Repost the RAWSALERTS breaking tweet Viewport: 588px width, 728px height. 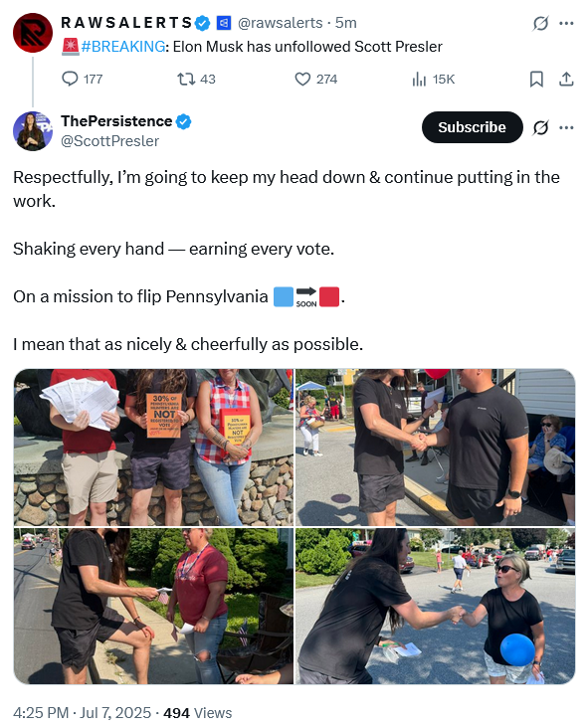(196, 79)
